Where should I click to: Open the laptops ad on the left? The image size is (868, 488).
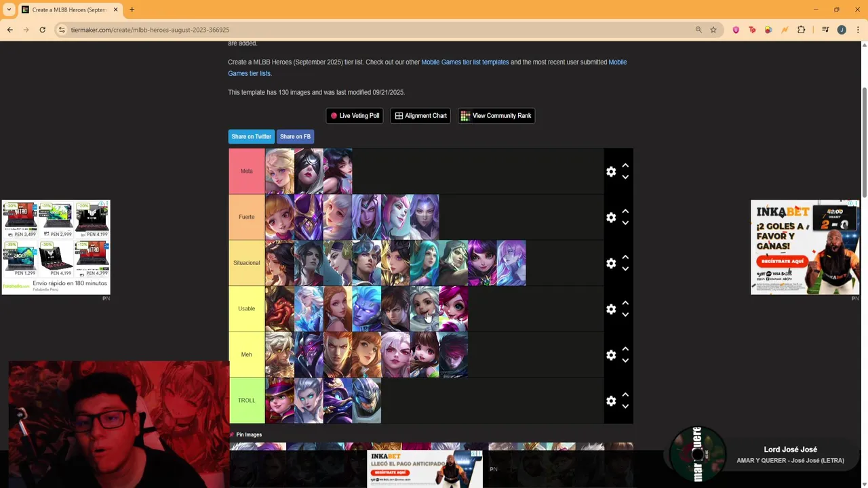[56, 247]
